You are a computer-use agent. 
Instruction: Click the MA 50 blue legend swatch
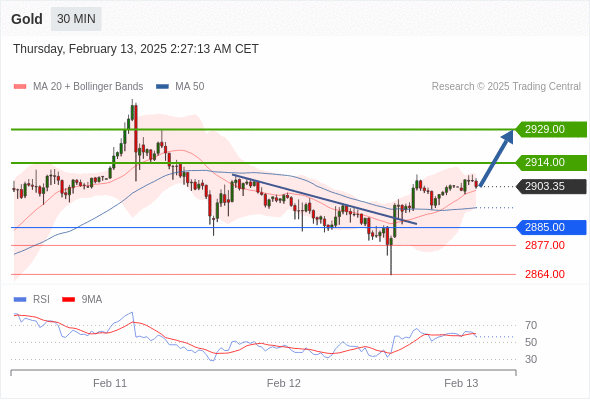coord(162,87)
